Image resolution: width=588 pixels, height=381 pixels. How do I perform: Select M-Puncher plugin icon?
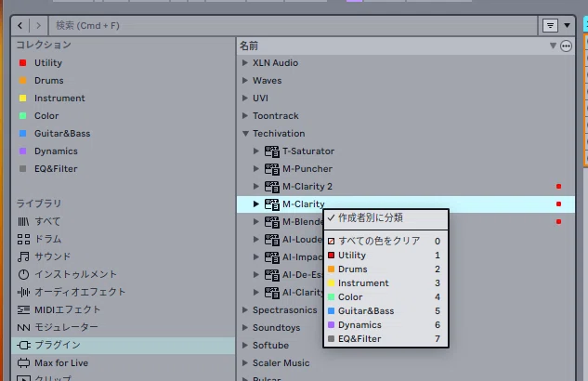point(272,169)
